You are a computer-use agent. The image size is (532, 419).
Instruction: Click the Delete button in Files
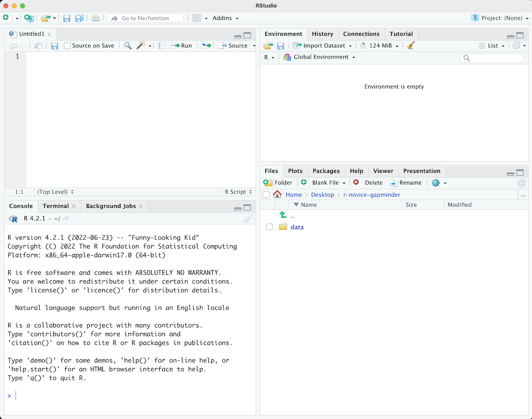pyautogui.click(x=368, y=183)
